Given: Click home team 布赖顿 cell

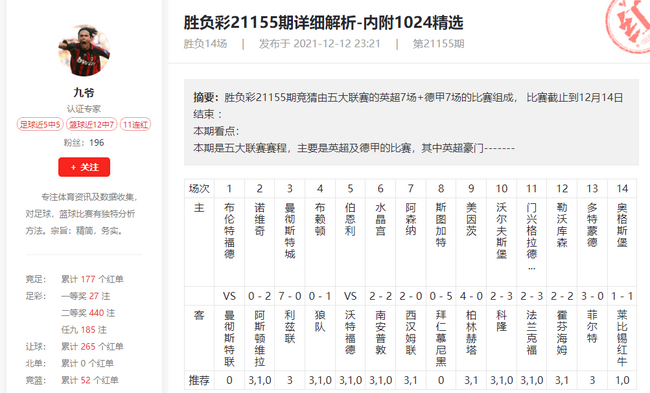Looking at the screenshot, I should (320, 242).
